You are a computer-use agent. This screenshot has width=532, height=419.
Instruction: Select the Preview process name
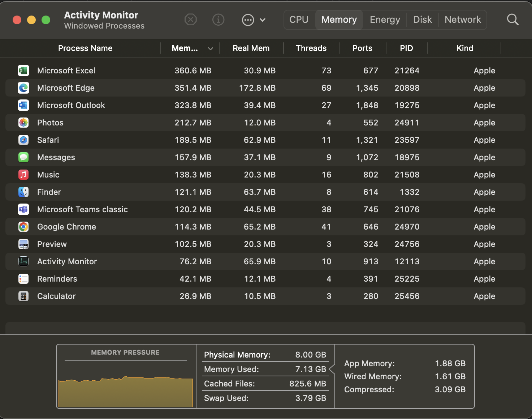tap(52, 244)
